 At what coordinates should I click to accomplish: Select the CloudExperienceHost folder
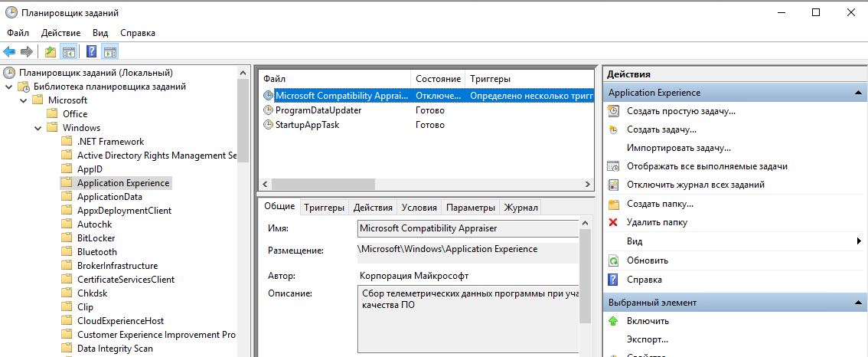coord(121,321)
